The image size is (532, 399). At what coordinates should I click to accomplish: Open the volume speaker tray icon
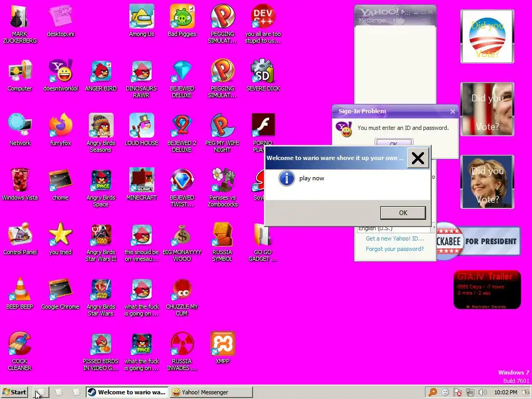click(x=482, y=392)
